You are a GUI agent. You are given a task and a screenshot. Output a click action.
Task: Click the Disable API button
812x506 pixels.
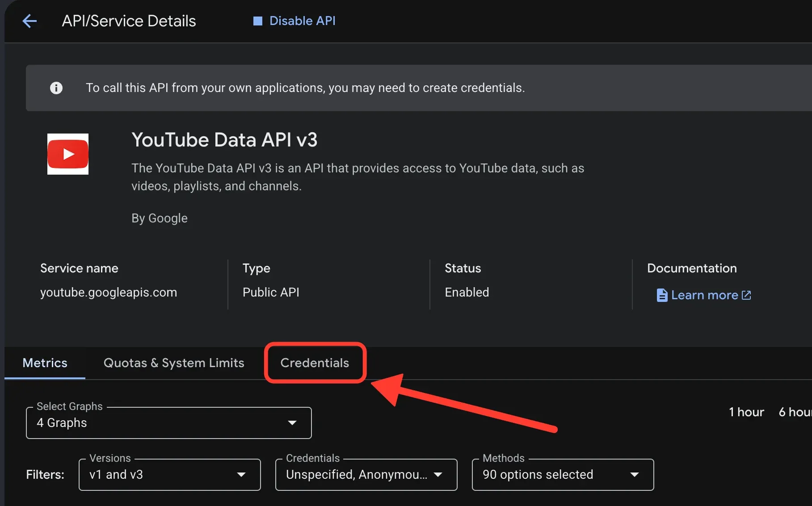tap(294, 21)
